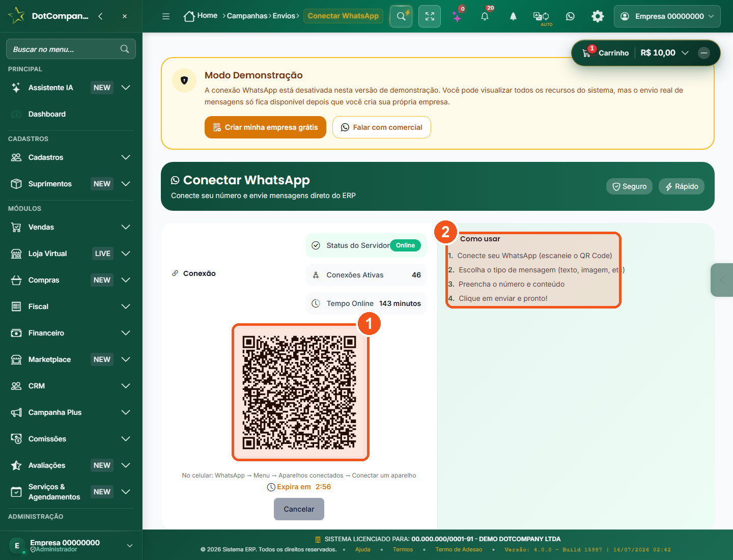Expand the Vendas menu
733x560 pixels.
[71, 227]
